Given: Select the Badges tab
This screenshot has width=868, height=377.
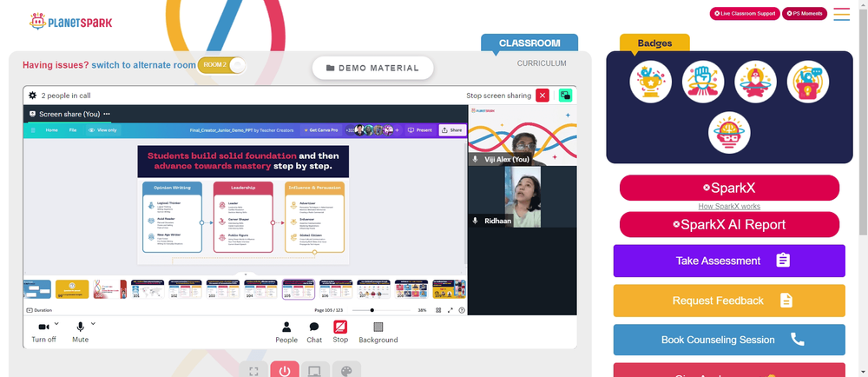Looking at the screenshot, I should point(654,43).
